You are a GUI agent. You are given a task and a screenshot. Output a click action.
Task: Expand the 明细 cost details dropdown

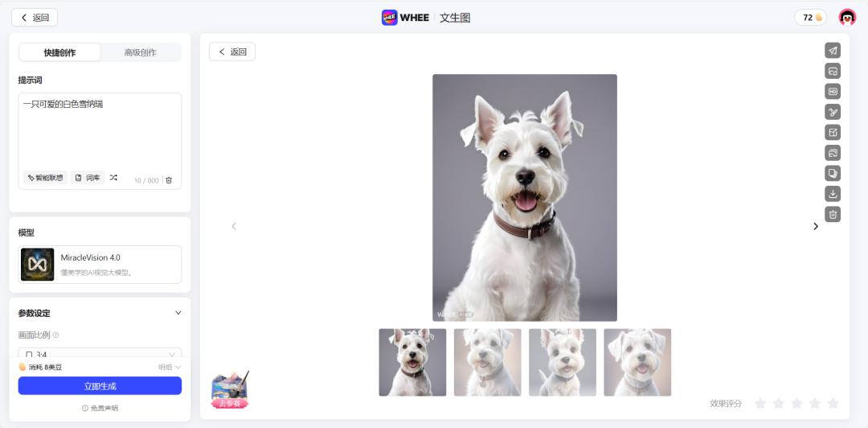[170, 367]
